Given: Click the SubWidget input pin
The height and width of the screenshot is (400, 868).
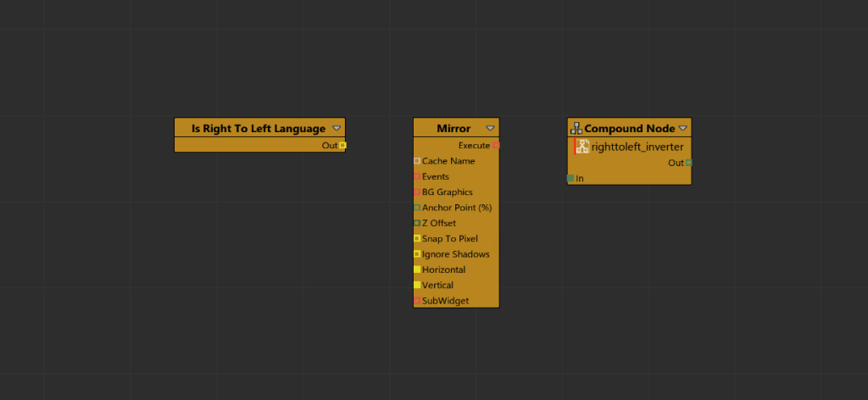Looking at the screenshot, I should pyautogui.click(x=417, y=300).
